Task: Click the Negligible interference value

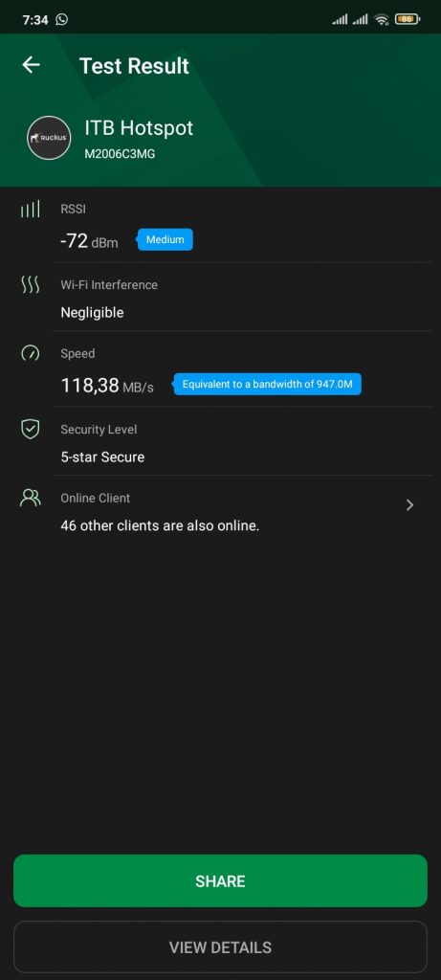Action: click(x=92, y=313)
